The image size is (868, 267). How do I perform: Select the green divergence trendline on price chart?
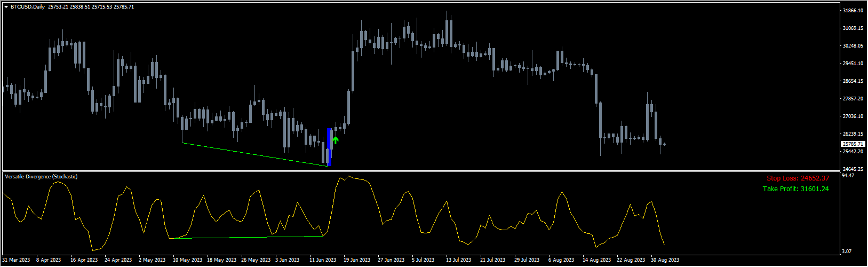254,154
